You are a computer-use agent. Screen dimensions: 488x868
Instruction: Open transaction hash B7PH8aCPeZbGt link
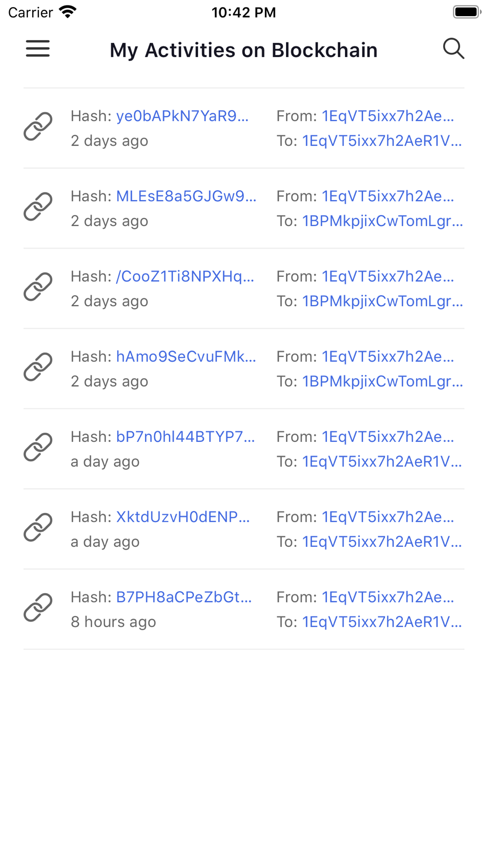(184, 597)
